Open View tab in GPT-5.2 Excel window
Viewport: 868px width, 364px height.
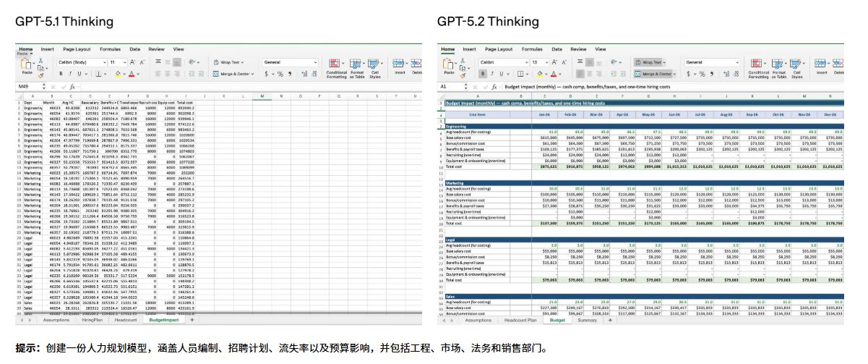pos(601,49)
